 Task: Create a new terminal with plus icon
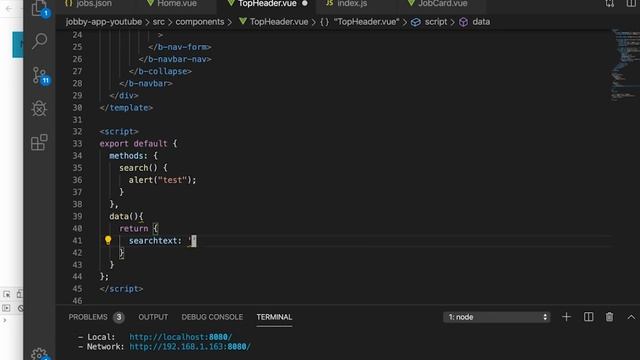click(566, 317)
